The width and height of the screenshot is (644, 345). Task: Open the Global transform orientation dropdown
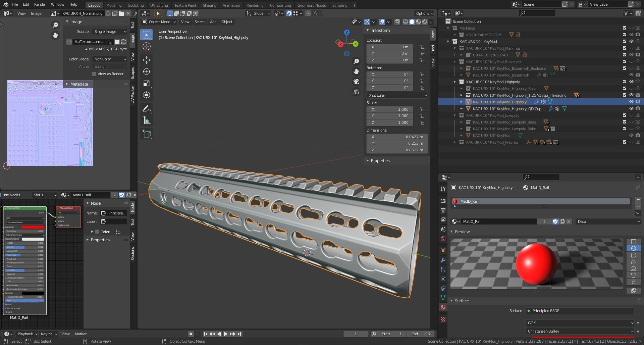click(258, 13)
